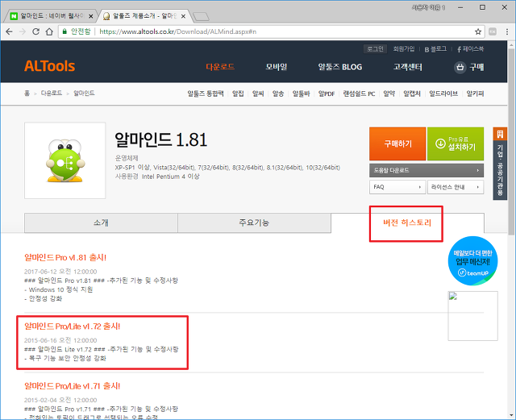Image resolution: width=516 pixels, height=420 pixels.
Task: Open the Chrome three-dot menu
Action: pyautogui.click(x=507, y=31)
